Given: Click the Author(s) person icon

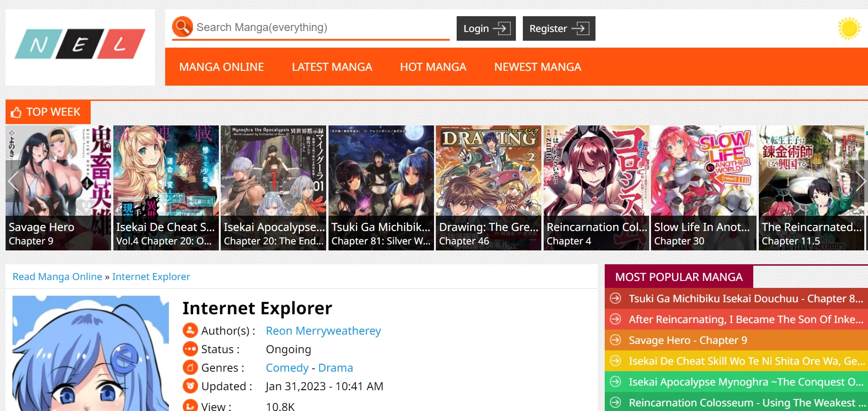Looking at the screenshot, I should click(x=190, y=330).
